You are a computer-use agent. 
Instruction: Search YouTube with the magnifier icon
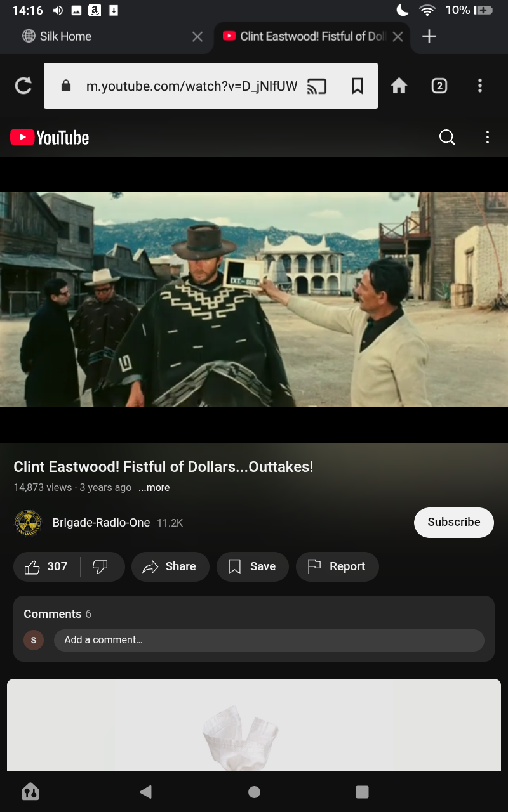[447, 137]
